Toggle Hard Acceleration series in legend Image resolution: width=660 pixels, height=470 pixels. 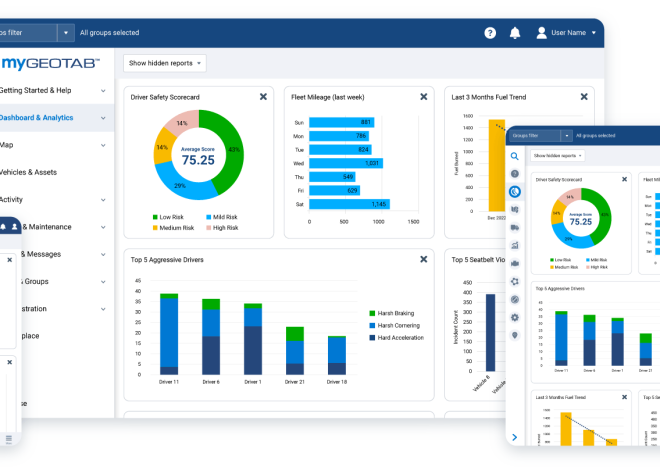coord(397,337)
